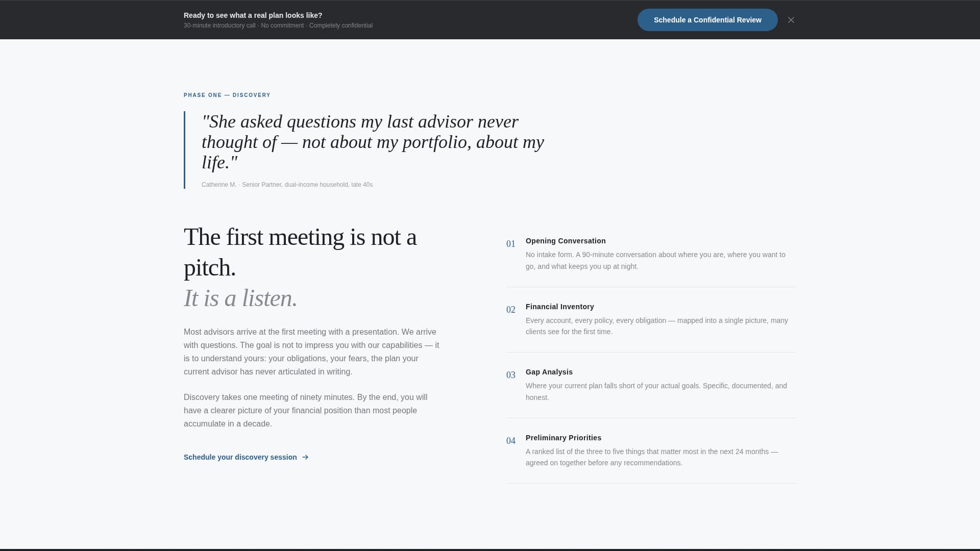Click the PHASE ONE — DISCOVERY label
This screenshot has height=551, width=980.
coord(227,95)
